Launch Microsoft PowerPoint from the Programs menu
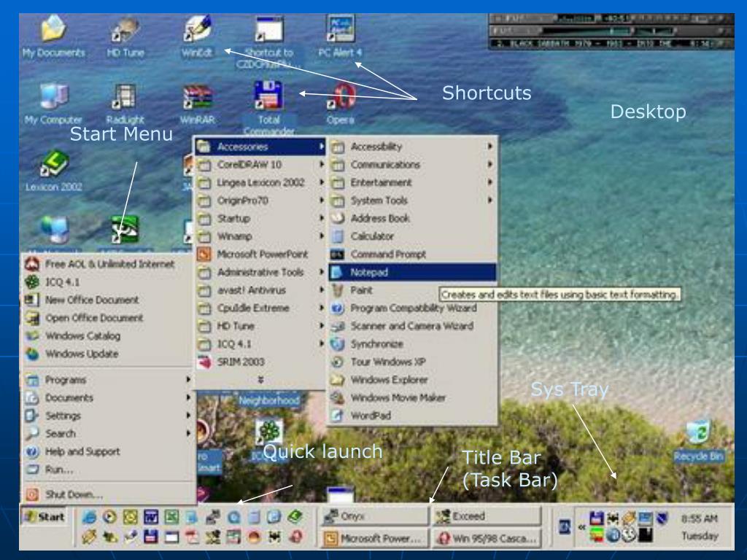Image resolution: width=747 pixels, height=560 pixels. click(260, 254)
